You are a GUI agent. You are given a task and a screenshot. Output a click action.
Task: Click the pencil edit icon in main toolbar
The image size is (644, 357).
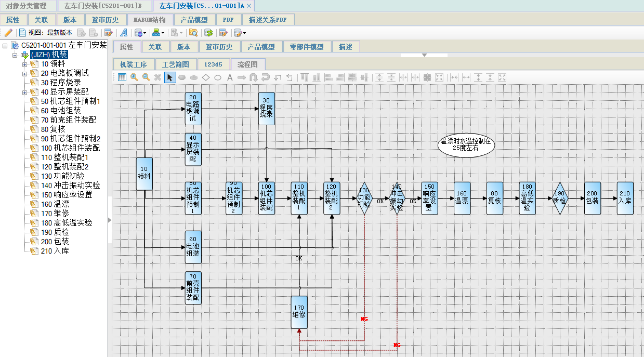coord(8,33)
